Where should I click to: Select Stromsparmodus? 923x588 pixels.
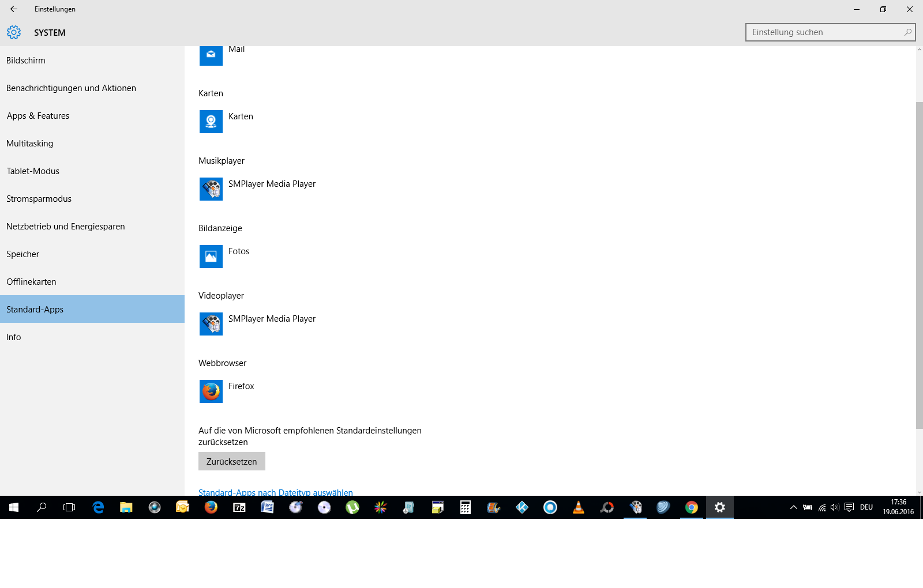(x=92, y=199)
